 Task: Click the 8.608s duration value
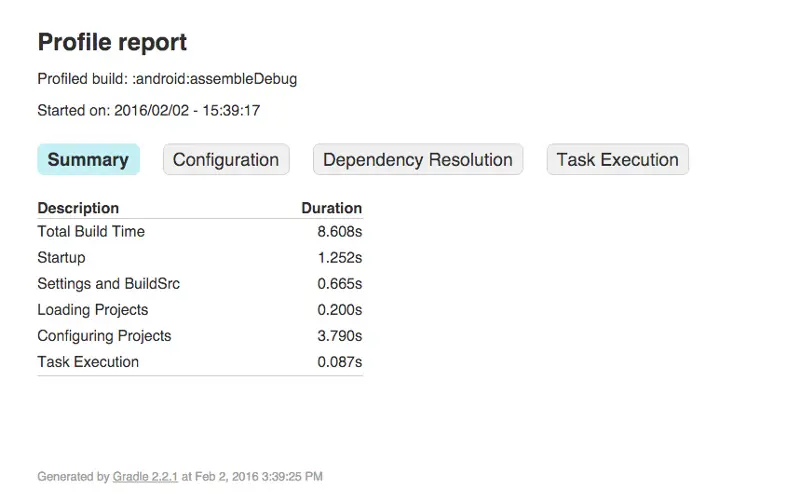coord(340,231)
